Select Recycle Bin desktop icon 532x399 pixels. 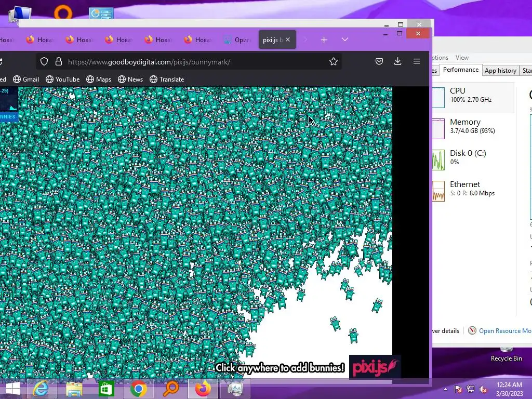coord(506,354)
